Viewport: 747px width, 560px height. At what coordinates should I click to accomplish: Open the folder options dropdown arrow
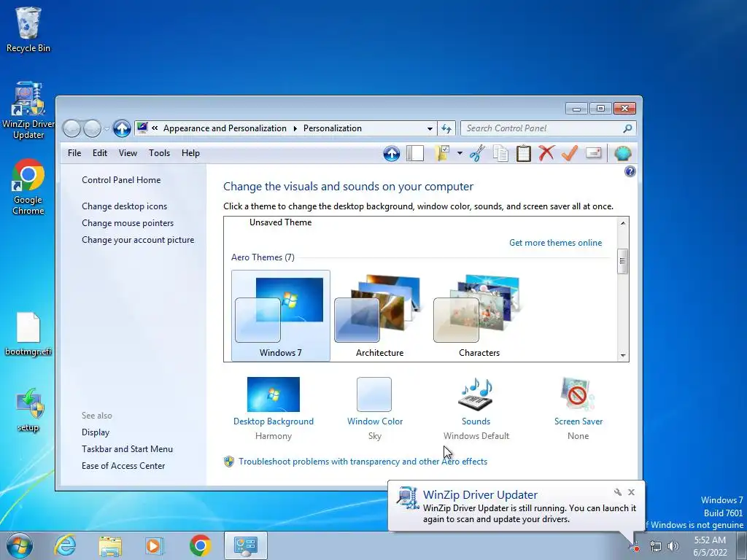click(x=460, y=153)
